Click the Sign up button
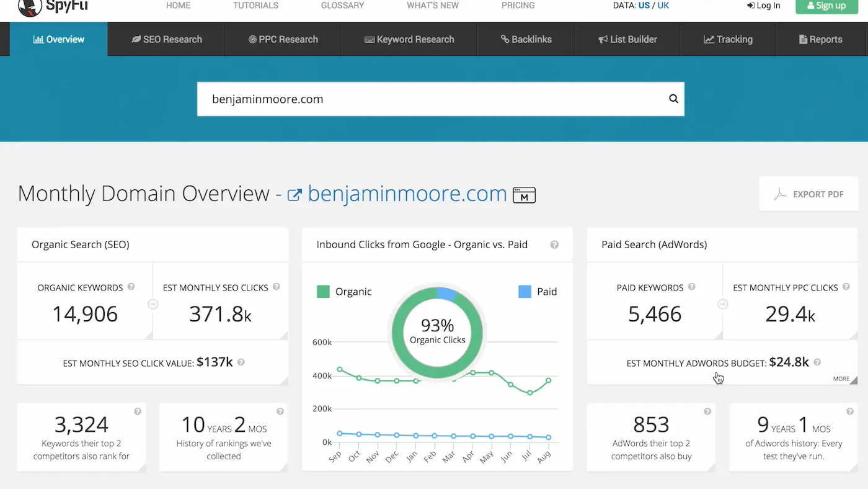Viewport: 868px width, 489px height. 826,6
